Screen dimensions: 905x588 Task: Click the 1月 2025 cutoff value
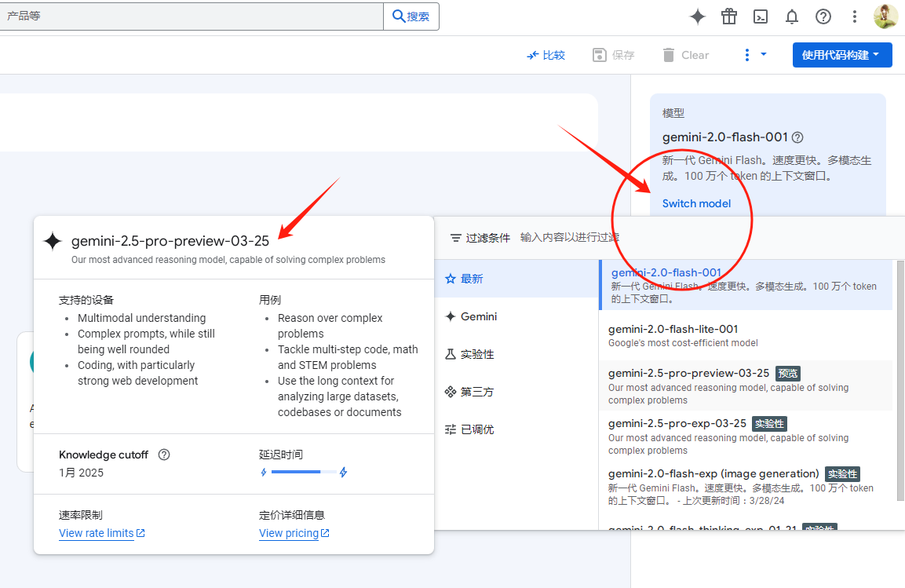click(81, 473)
